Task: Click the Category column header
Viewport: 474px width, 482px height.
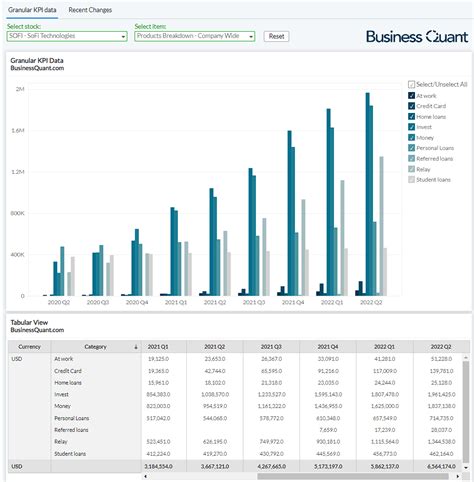Action: coord(96,347)
